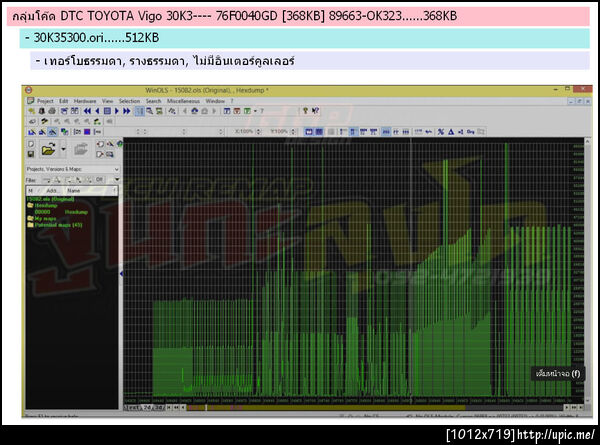Click the horizontal scrollbar below the graph
600x445 pixels.
375,408
